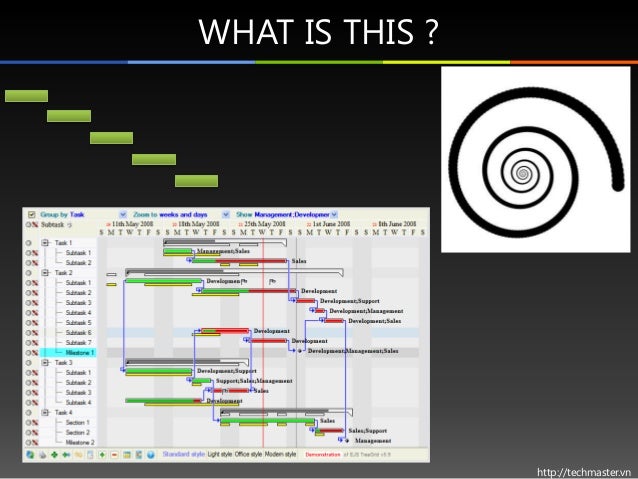Delete Section 2 using its red X icon

point(35,433)
